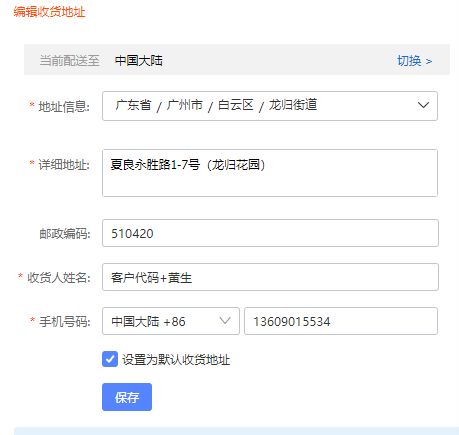The height and width of the screenshot is (435, 459).
Task: Click the > arrow beside 切换
Action: pyautogui.click(x=429, y=62)
